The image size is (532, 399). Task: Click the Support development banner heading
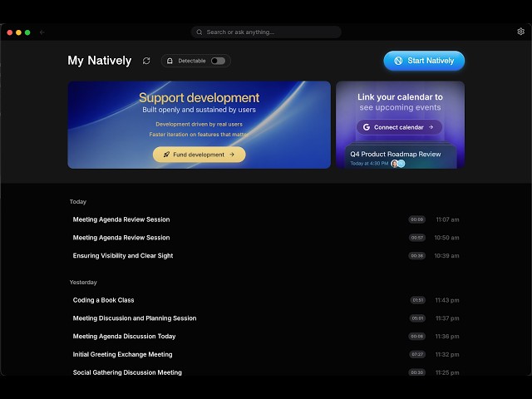tap(199, 98)
